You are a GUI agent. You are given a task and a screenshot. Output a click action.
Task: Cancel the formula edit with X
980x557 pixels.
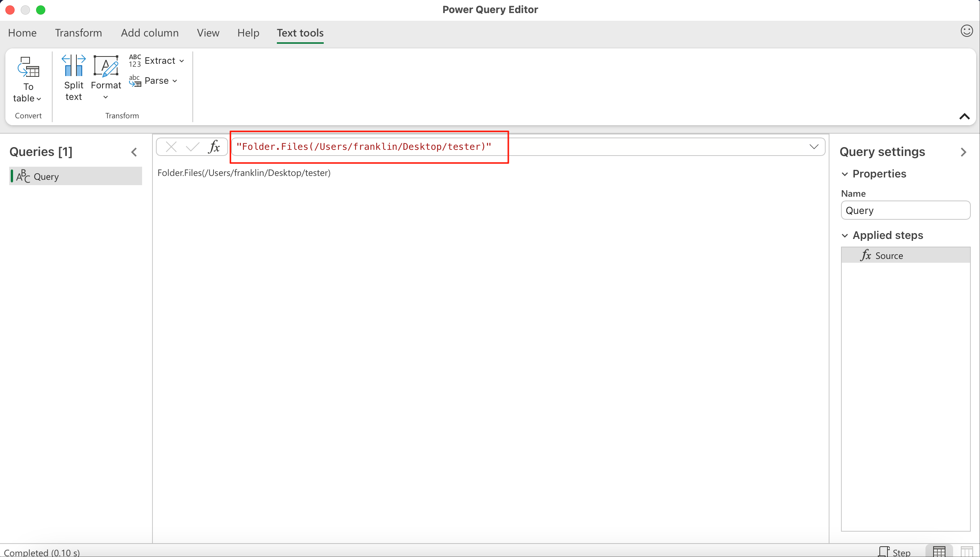pos(171,147)
